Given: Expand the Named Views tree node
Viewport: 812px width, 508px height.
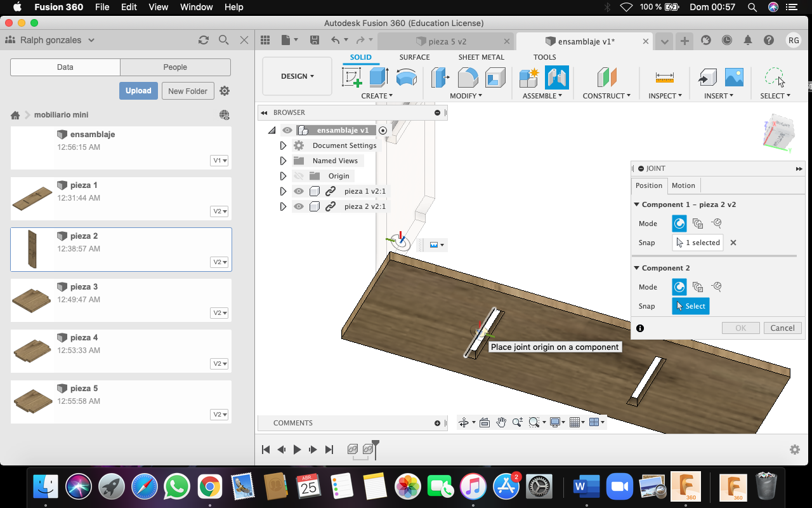Looking at the screenshot, I should [x=283, y=161].
